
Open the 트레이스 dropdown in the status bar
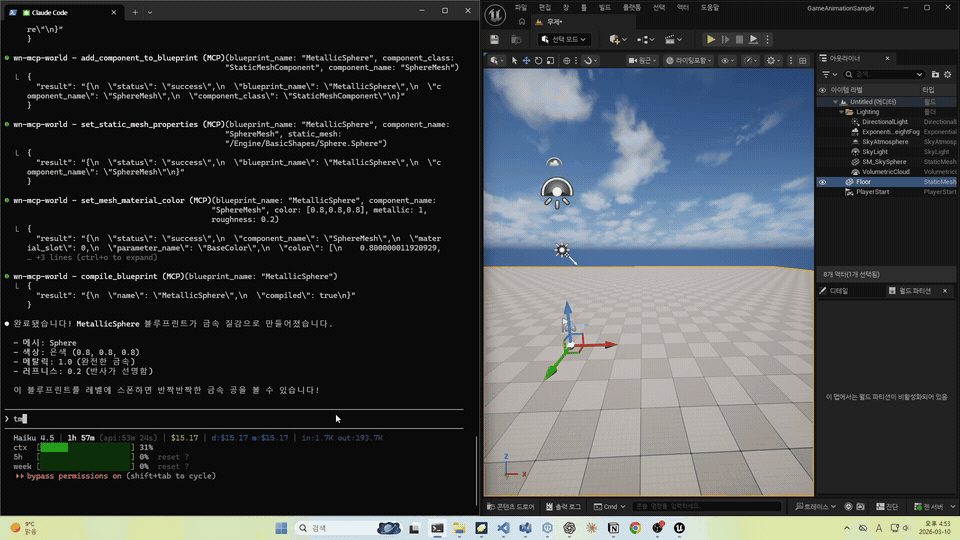coord(816,506)
